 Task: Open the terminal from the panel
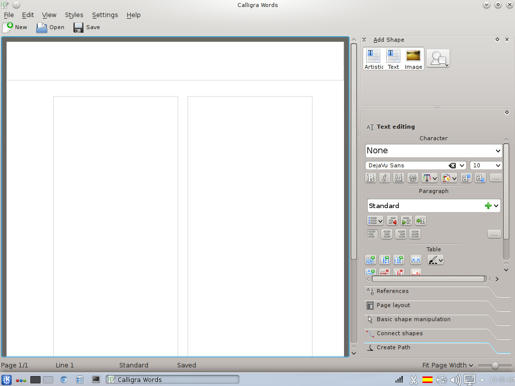96,379
